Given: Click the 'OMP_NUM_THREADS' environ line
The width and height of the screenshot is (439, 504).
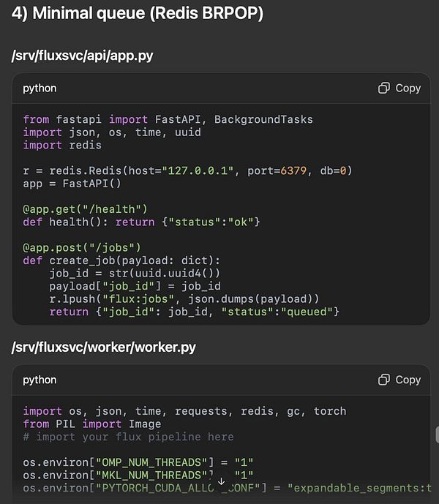Looking at the screenshot, I should pos(138,462).
